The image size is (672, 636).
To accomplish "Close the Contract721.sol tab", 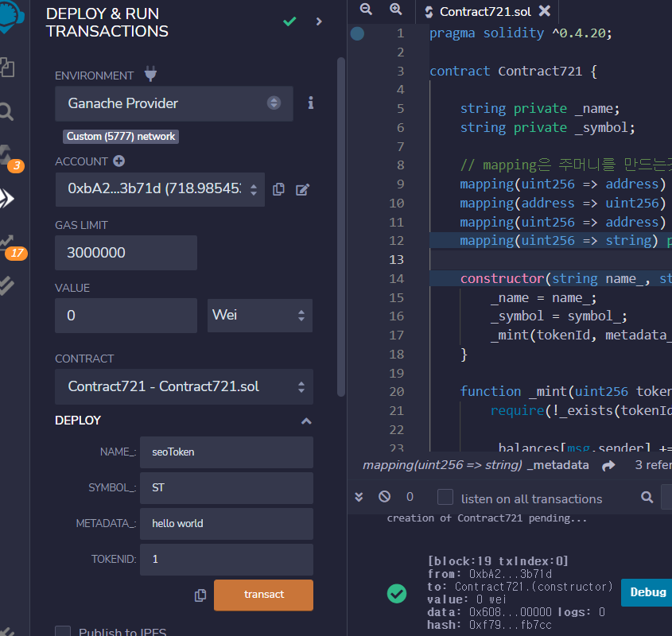I will (x=545, y=11).
